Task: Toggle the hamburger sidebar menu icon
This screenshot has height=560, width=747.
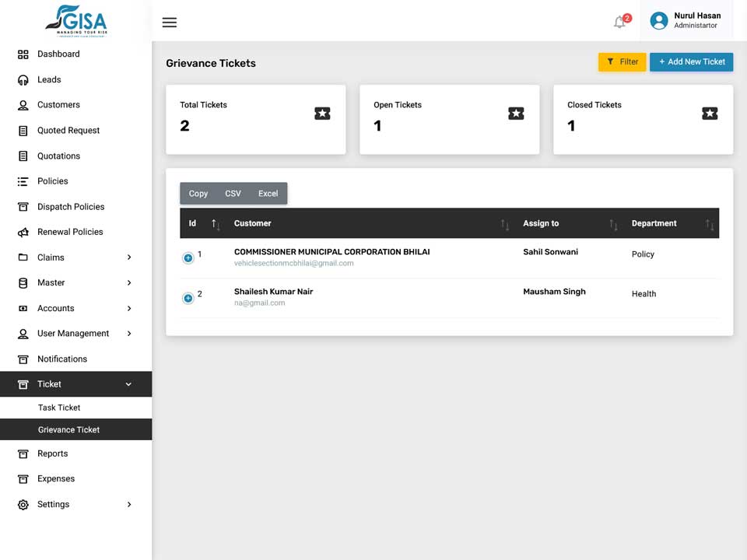Action: (x=169, y=23)
